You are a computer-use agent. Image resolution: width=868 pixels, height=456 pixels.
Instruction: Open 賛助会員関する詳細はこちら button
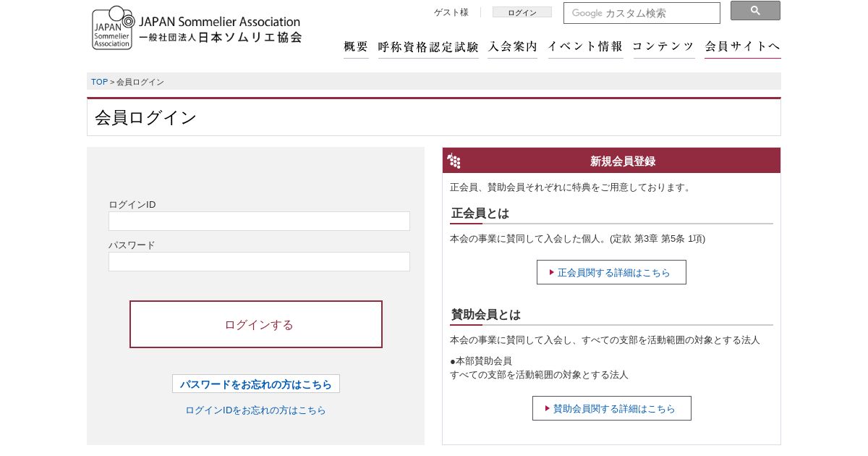(x=612, y=408)
